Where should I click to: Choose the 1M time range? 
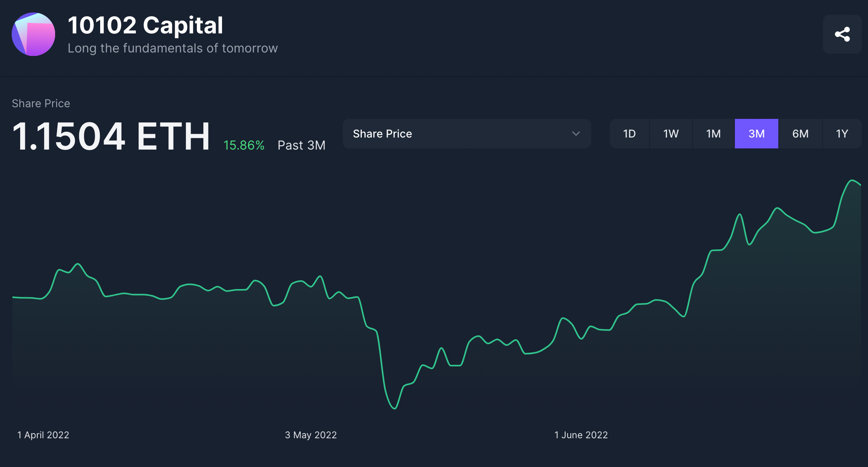click(713, 134)
